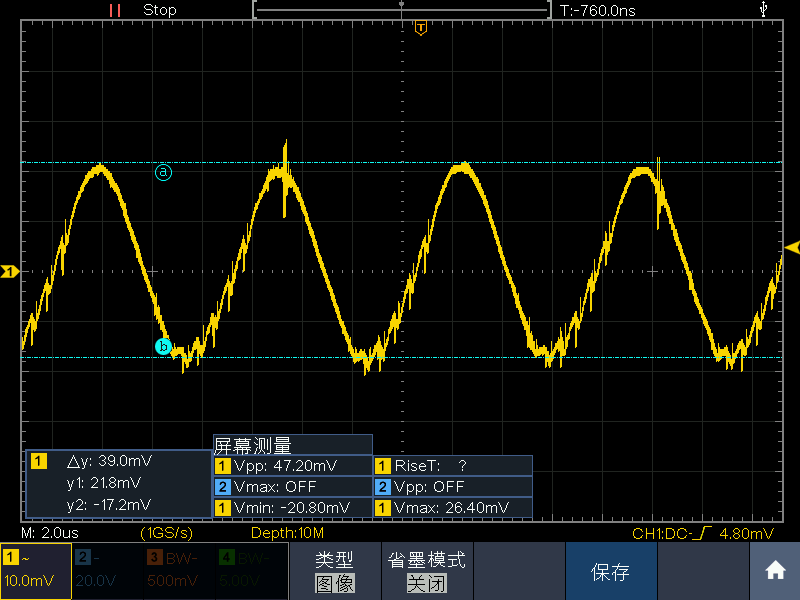This screenshot has height=600, width=800.
Task: Click the memory position bar at top
Action: pos(402,9)
